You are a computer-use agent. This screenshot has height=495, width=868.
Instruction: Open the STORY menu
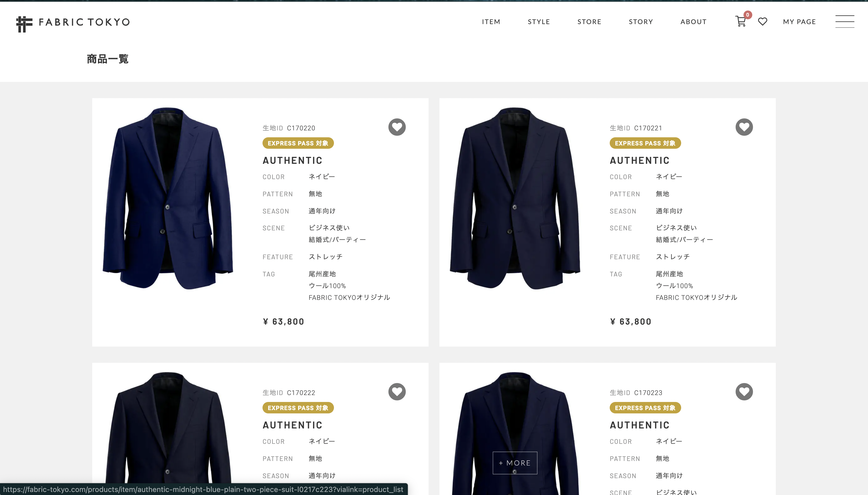(641, 22)
